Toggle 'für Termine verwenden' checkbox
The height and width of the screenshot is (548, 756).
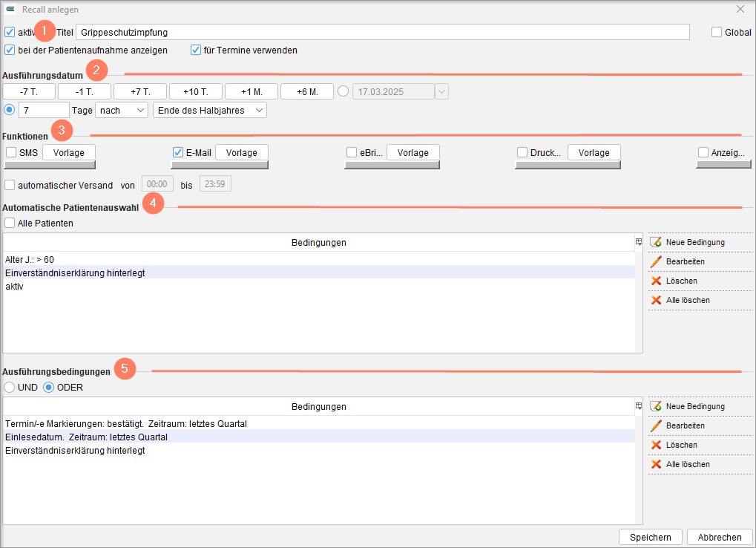point(196,50)
